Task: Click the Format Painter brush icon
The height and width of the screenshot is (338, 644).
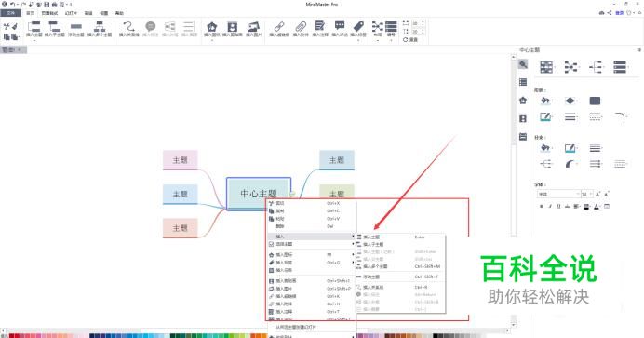Action: coord(14,27)
